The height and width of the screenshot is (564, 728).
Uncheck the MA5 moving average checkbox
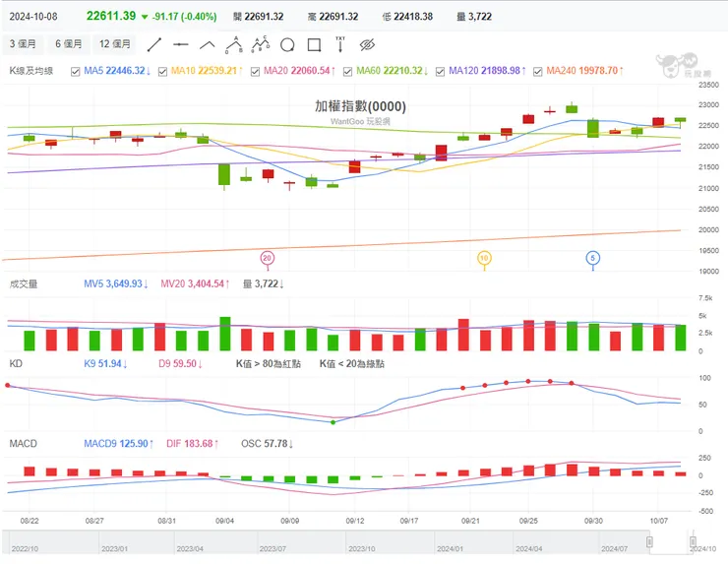point(75,72)
